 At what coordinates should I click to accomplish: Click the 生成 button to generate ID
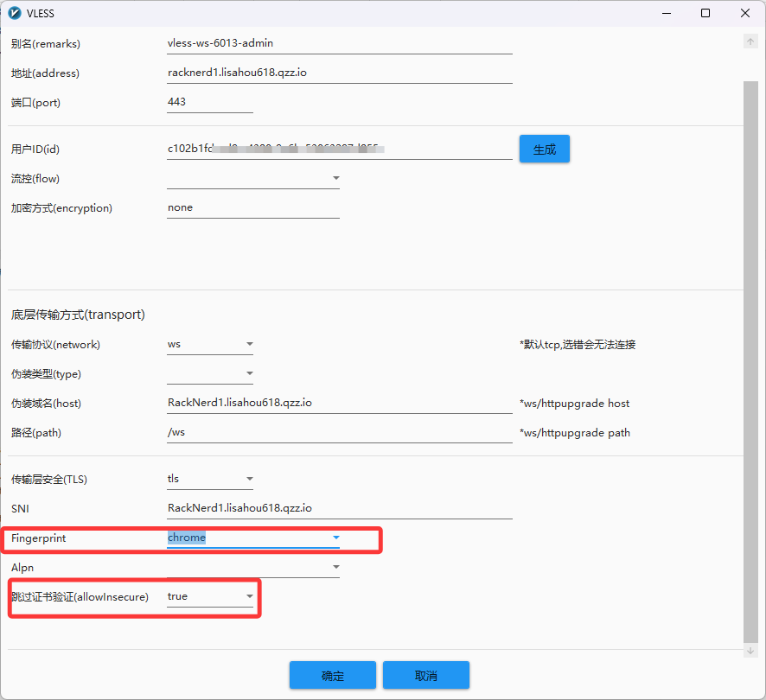[x=544, y=149]
